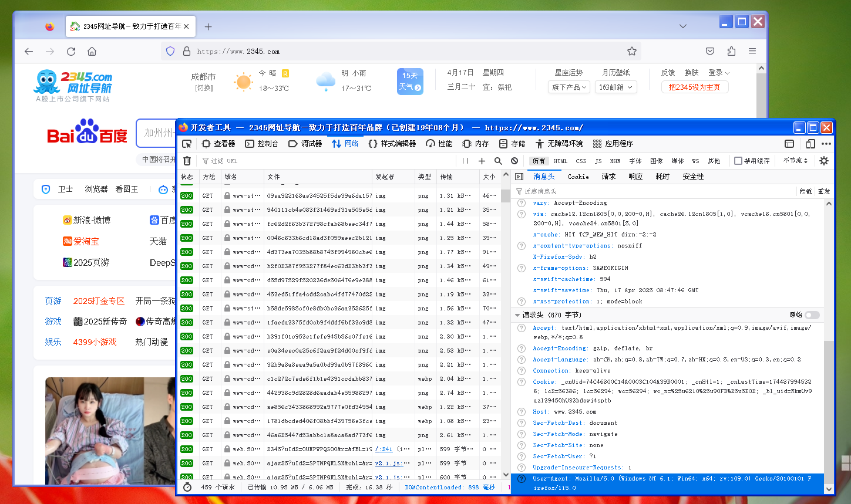This screenshot has width=851, height=504.
Task: Open 163邮箱 dropdown on webpage
Action: [x=616, y=87]
